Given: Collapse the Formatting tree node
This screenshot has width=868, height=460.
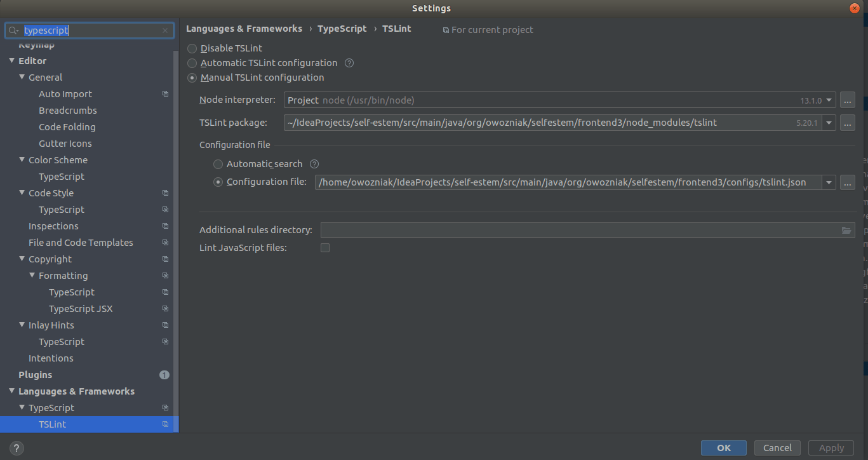Looking at the screenshot, I should pyautogui.click(x=32, y=276).
